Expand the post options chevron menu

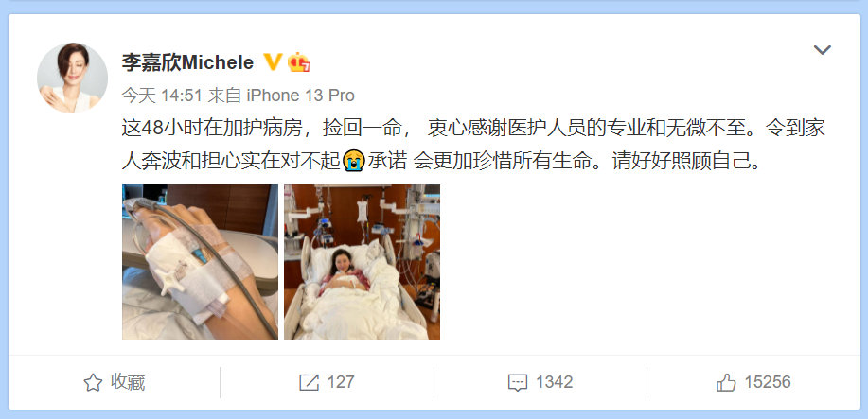[822, 50]
